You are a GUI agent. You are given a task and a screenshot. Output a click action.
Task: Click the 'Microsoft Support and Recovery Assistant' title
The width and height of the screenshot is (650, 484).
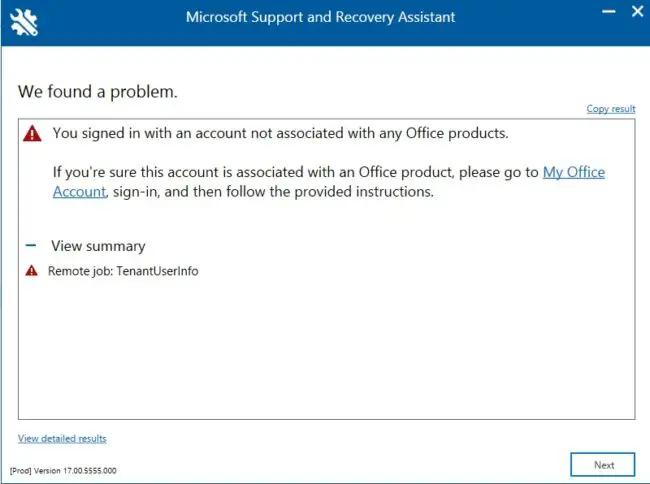click(x=320, y=17)
